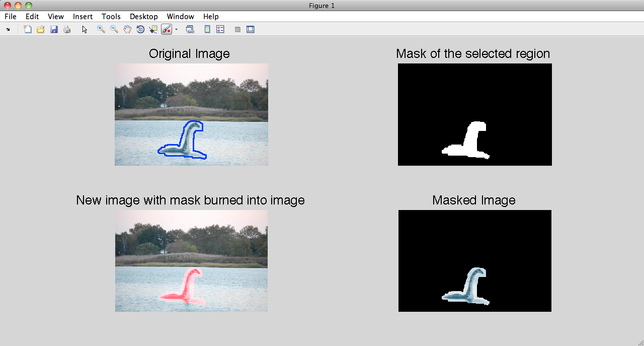
Task: Open the Insert menu
Action: 83,17
